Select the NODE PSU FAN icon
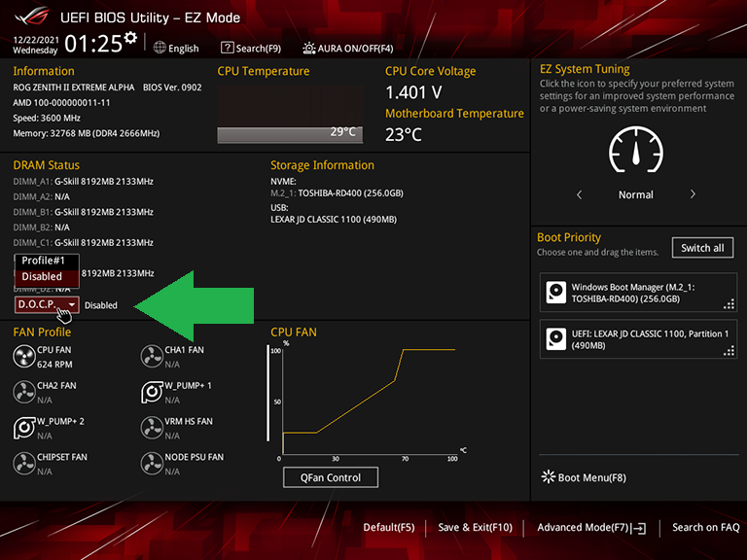The image size is (747, 560). 152,464
